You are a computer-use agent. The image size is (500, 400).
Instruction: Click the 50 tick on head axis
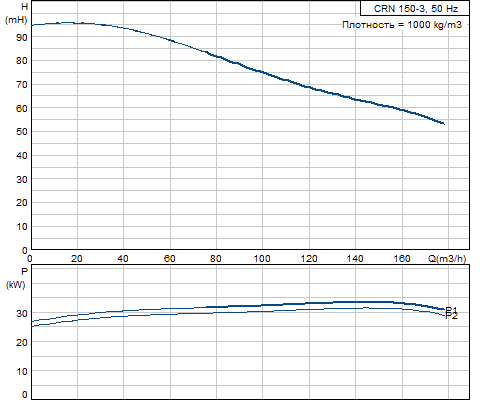pos(22,132)
